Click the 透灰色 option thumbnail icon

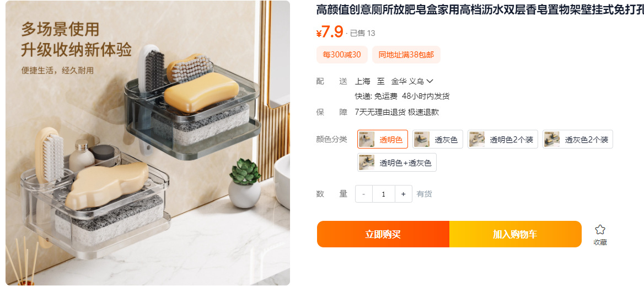pos(422,139)
